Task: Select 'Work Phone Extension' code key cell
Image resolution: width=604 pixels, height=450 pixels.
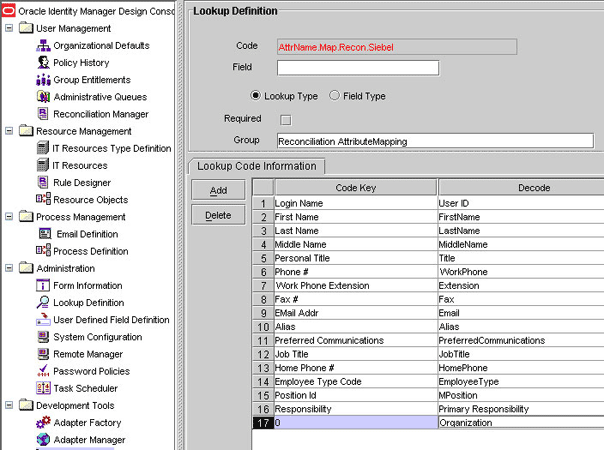Action: 356,285
